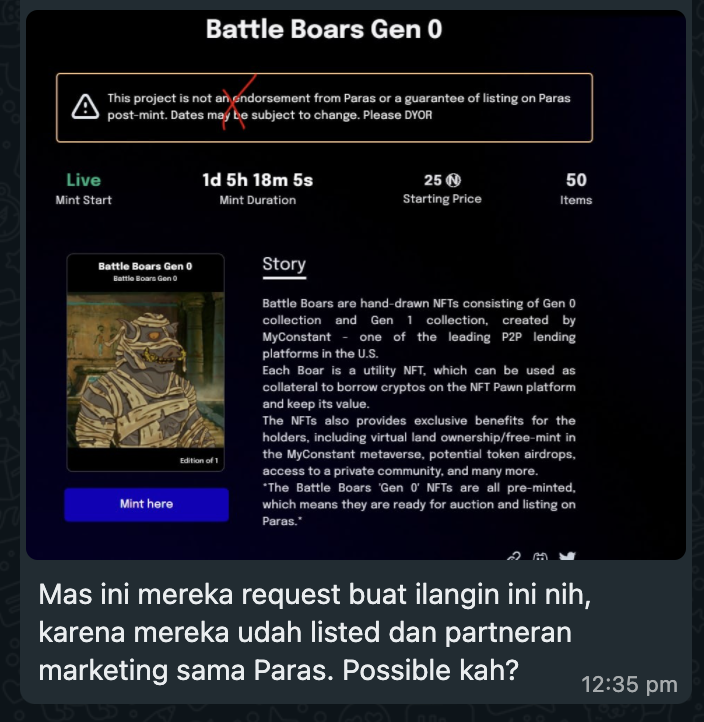The height and width of the screenshot is (722, 704).
Task: Select the Story tab
Action: [284, 266]
